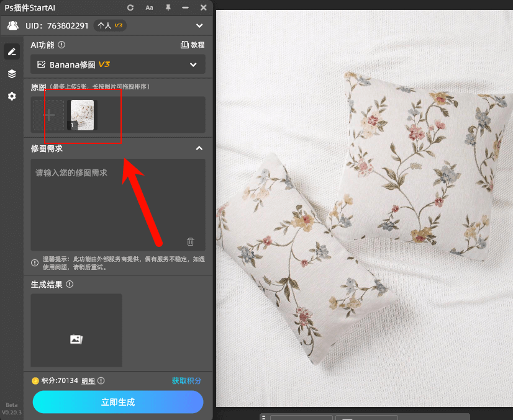Viewport: 513px width, 420px height.
Task: Click the 获取积分 link
Action: click(x=186, y=380)
